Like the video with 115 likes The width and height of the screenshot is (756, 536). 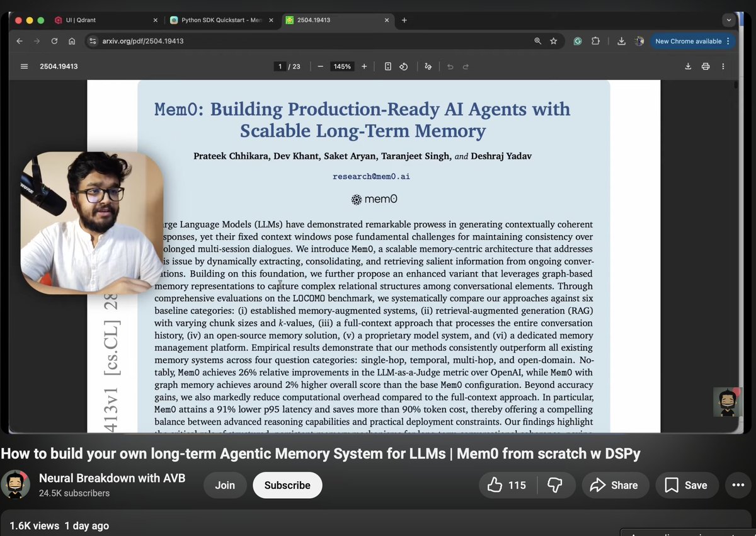click(507, 485)
